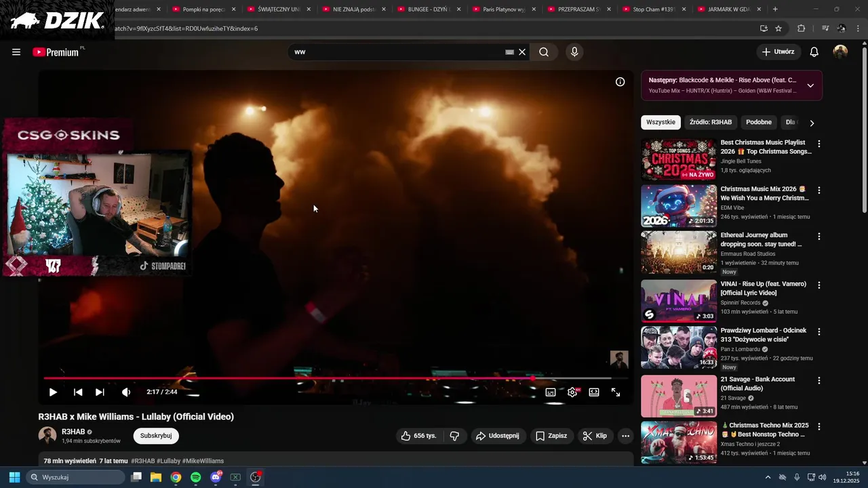Open the on-screen keyboard icon in search box
The width and height of the screenshot is (868, 488).
click(x=509, y=52)
